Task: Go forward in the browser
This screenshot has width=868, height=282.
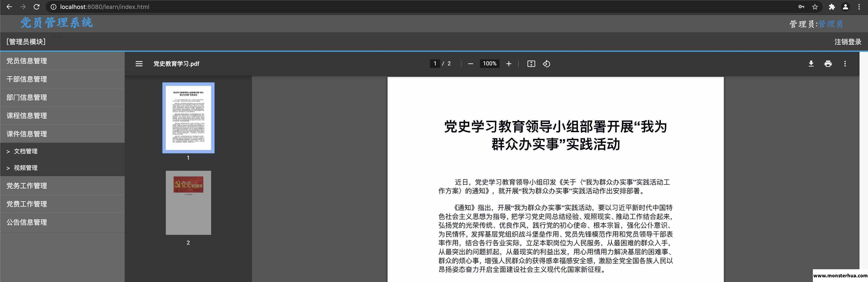Action: point(22,7)
